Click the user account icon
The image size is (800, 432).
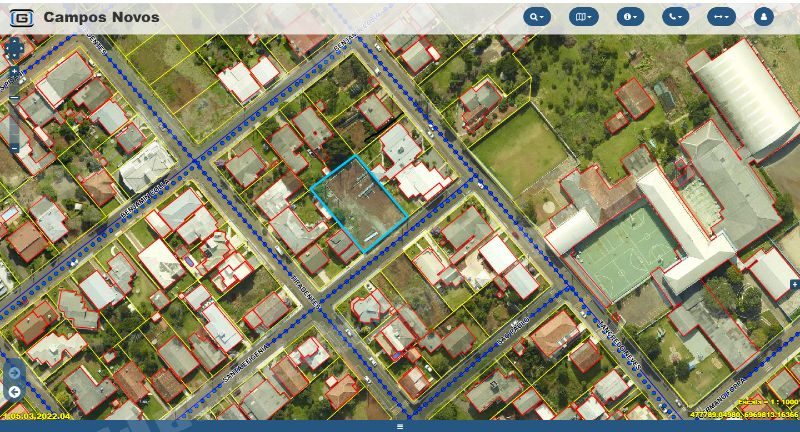click(763, 17)
